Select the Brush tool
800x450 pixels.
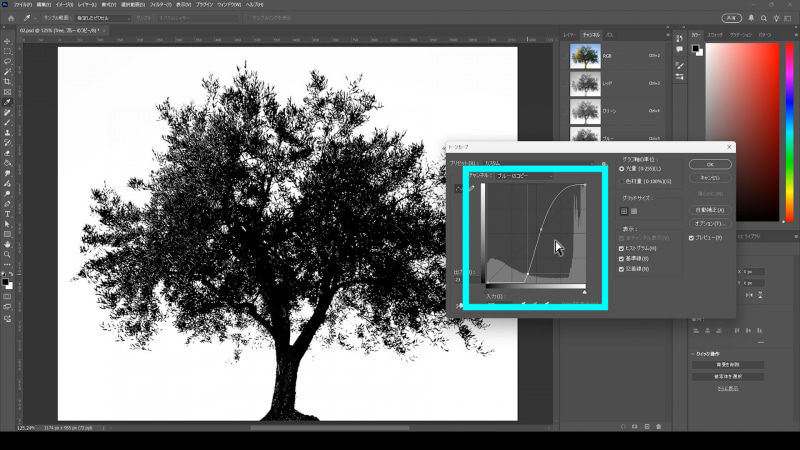click(x=7, y=122)
